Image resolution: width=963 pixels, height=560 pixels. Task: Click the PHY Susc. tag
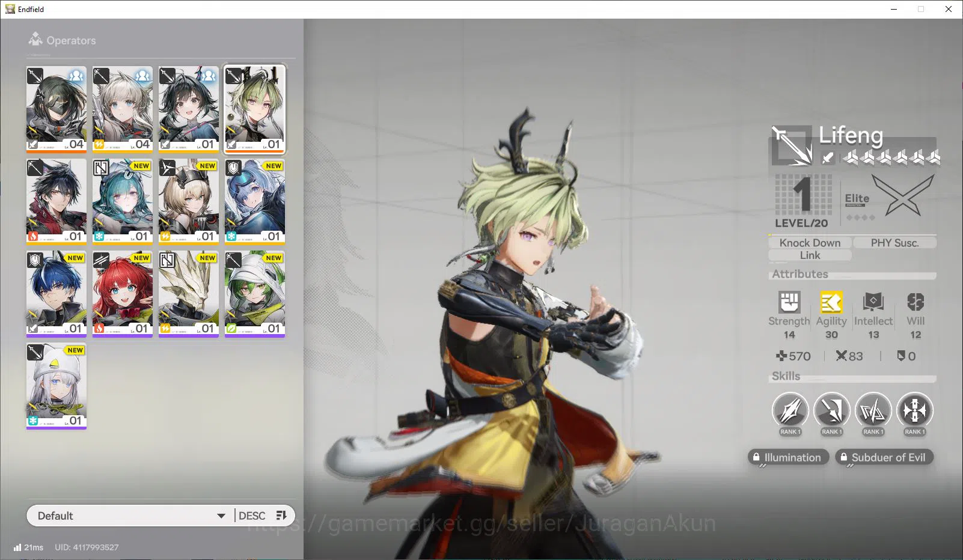[894, 243]
